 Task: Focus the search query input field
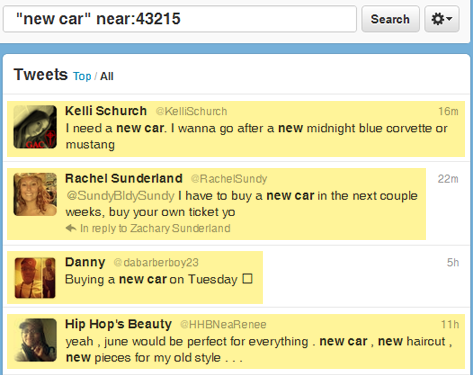(180, 19)
